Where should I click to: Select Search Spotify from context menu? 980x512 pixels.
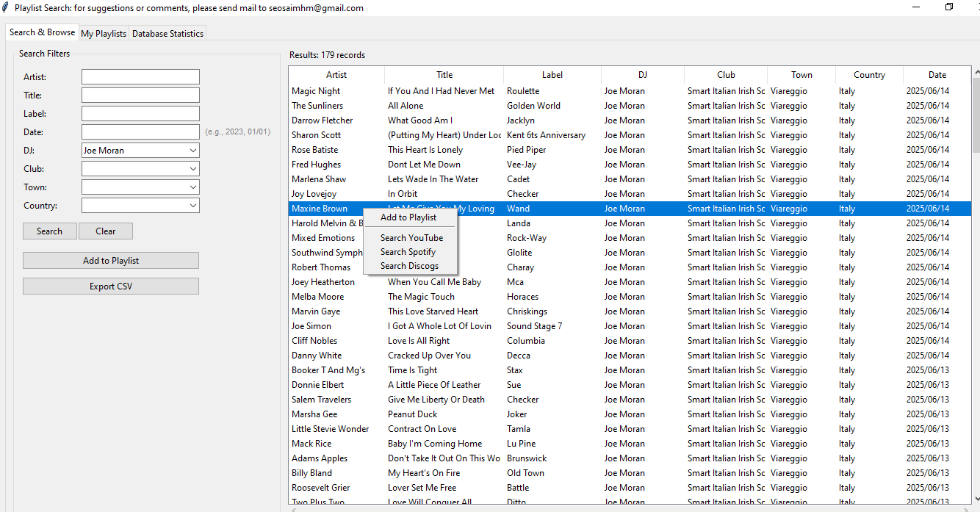408,252
